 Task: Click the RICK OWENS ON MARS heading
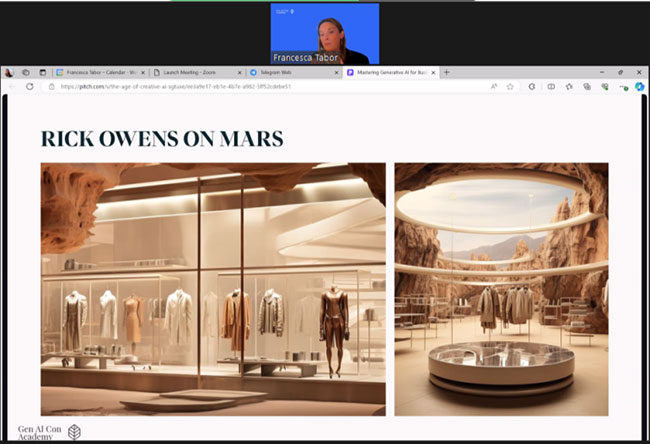point(162,139)
